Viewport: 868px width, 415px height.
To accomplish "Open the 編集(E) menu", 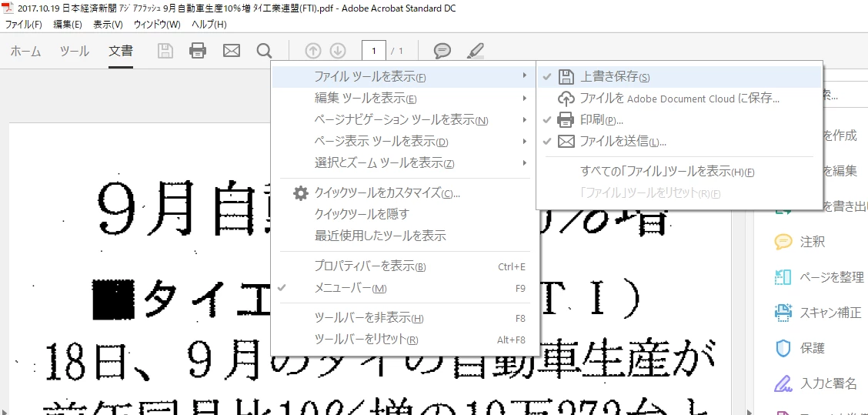I will coord(68,25).
